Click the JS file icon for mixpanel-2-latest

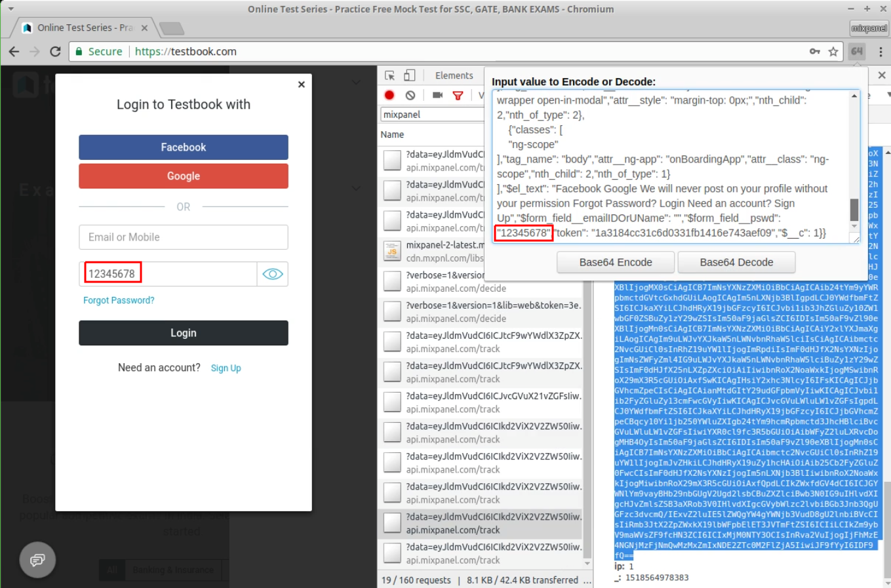click(x=392, y=250)
